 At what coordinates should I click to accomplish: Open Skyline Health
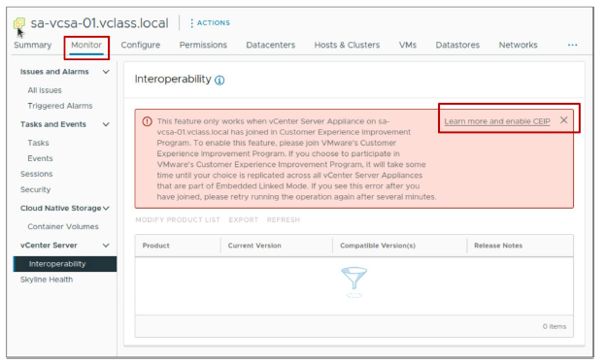47,280
